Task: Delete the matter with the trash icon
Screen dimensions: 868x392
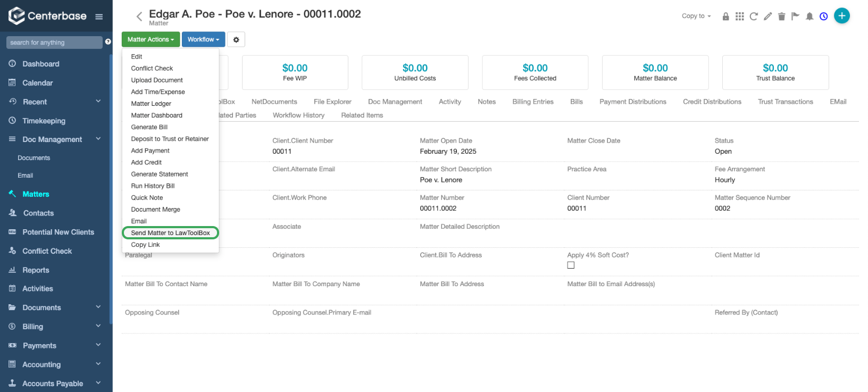Action: click(781, 16)
